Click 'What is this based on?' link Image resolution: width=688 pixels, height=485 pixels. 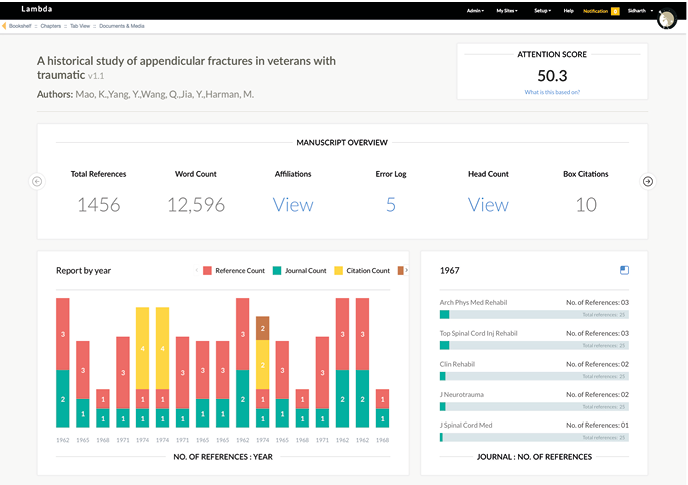pos(552,91)
